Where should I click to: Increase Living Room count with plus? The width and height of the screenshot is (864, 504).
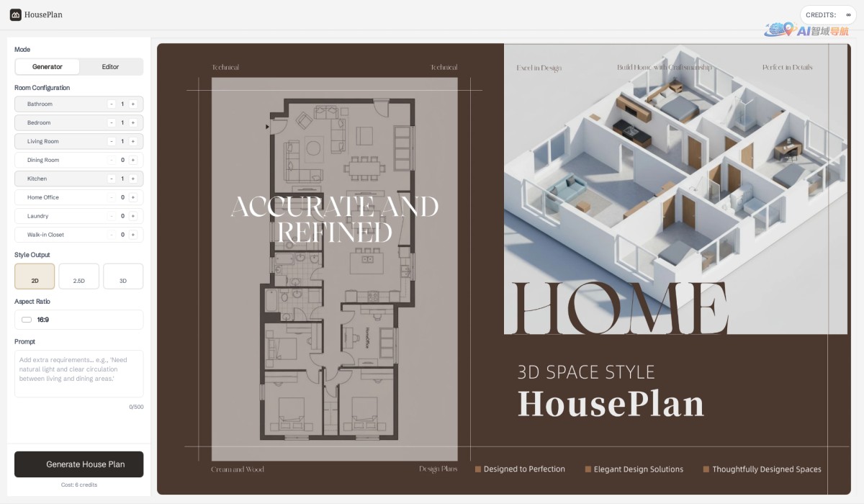click(x=133, y=142)
